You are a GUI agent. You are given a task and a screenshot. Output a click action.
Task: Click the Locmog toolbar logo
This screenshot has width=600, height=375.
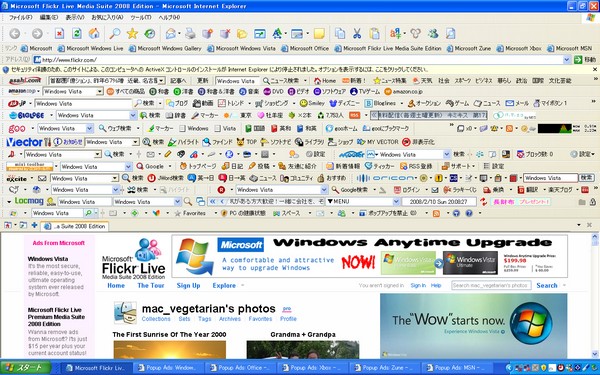tap(29, 201)
